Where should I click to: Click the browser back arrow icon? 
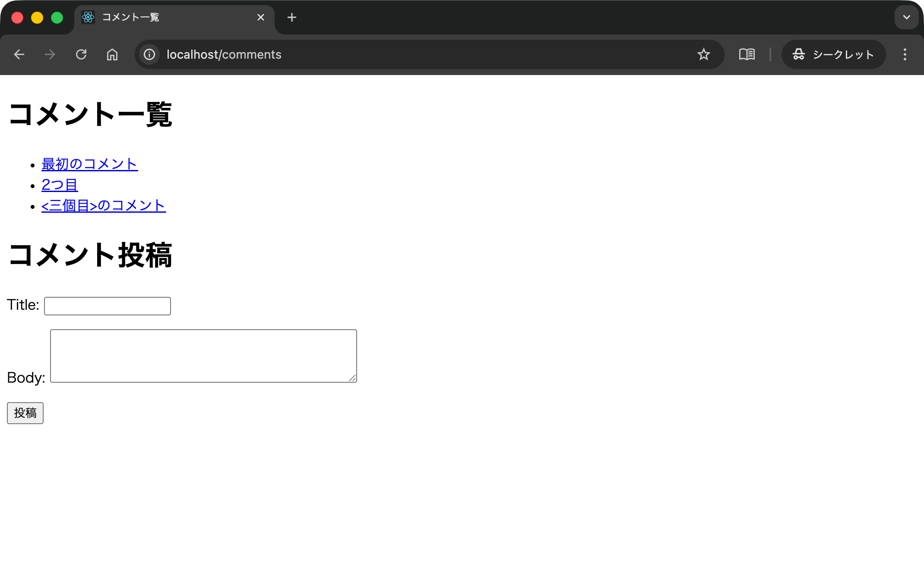(x=19, y=54)
